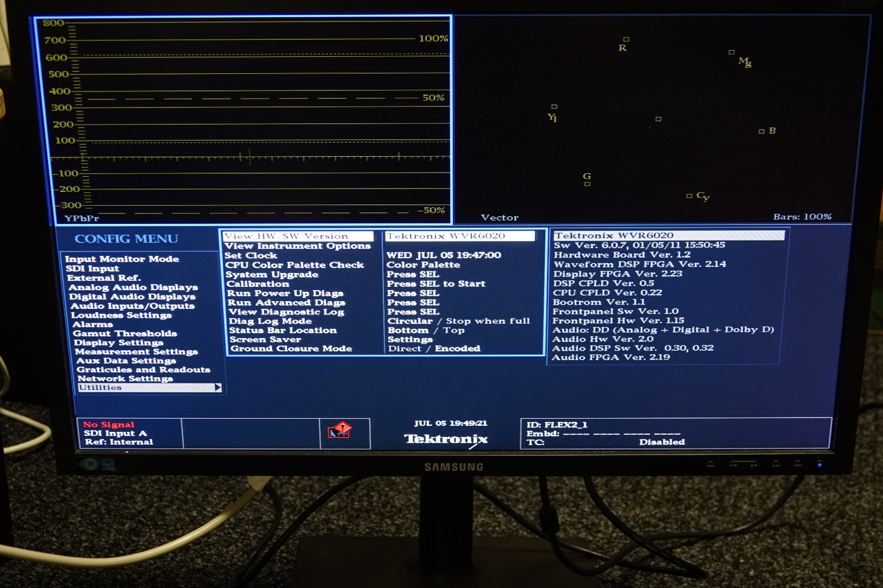883x588 pixels.
Task: Click the Tektronix logo in status bar
Action: (446, 439)
